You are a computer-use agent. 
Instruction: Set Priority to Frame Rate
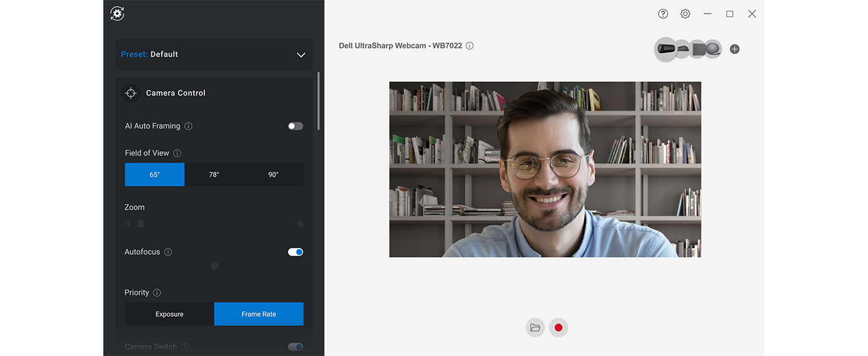pos(259,314)
